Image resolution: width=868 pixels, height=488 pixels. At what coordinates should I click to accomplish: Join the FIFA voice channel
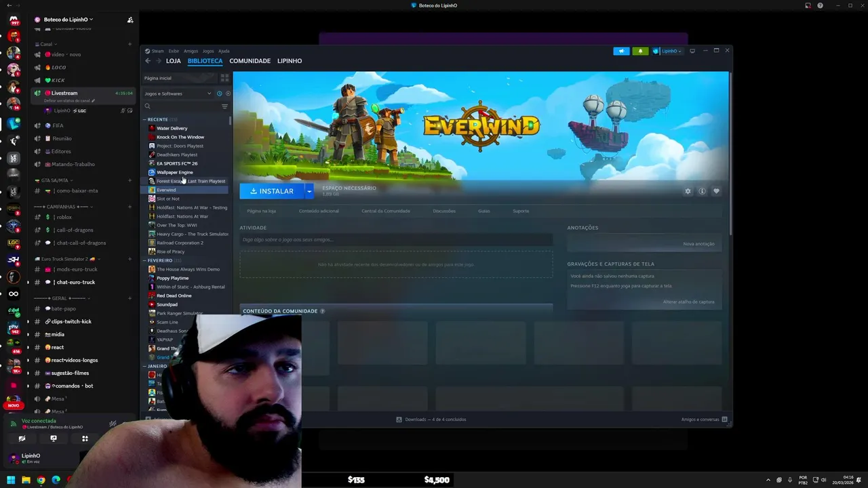[x=58, y=125]
